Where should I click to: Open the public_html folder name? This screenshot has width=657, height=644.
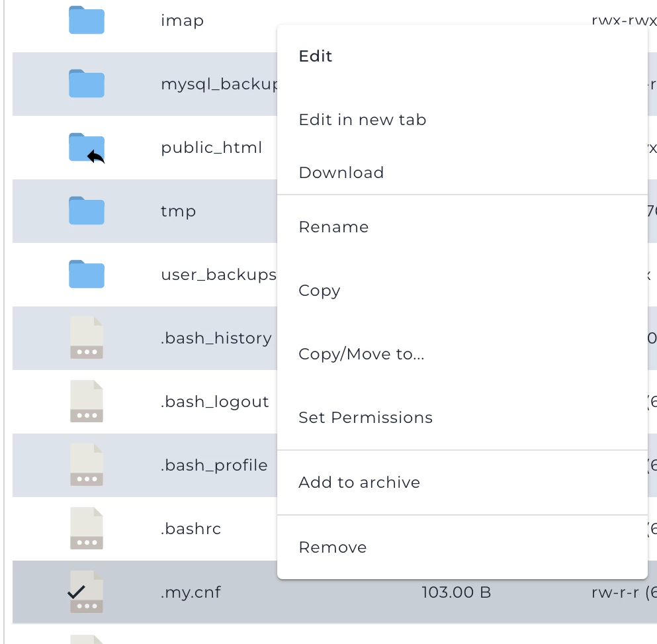(212, 148)
